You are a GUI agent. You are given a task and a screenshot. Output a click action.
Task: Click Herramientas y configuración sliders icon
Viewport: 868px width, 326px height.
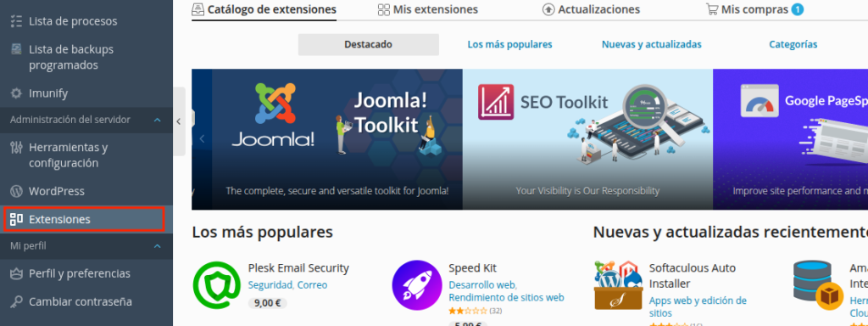(17, 148)
